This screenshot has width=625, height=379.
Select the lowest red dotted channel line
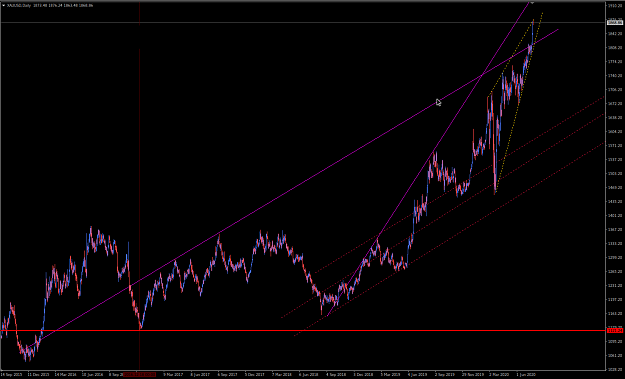point(448,239)
